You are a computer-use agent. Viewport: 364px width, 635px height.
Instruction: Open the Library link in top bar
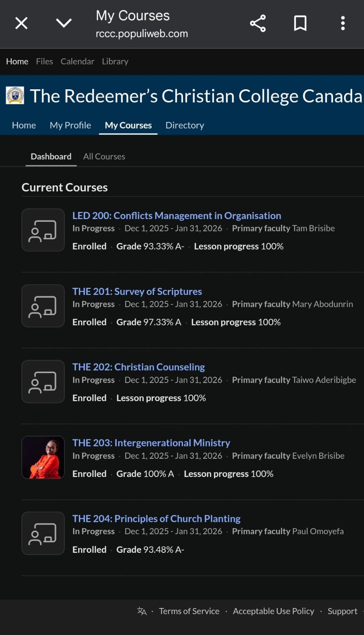[x=115, y=62]
